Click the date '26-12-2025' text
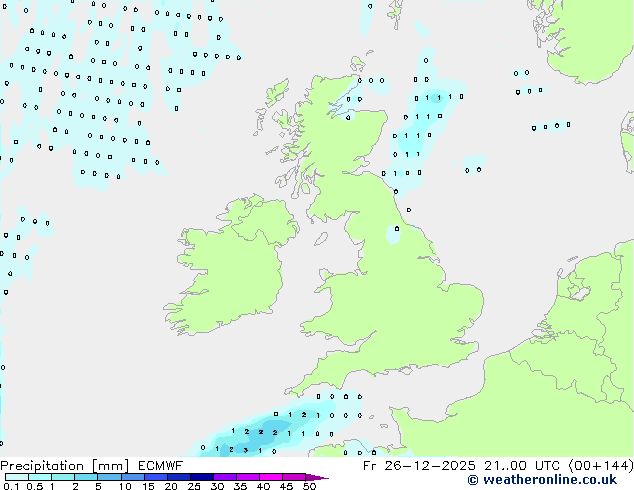Viewport: 634px width, 490px height. [x=430, y=466]
